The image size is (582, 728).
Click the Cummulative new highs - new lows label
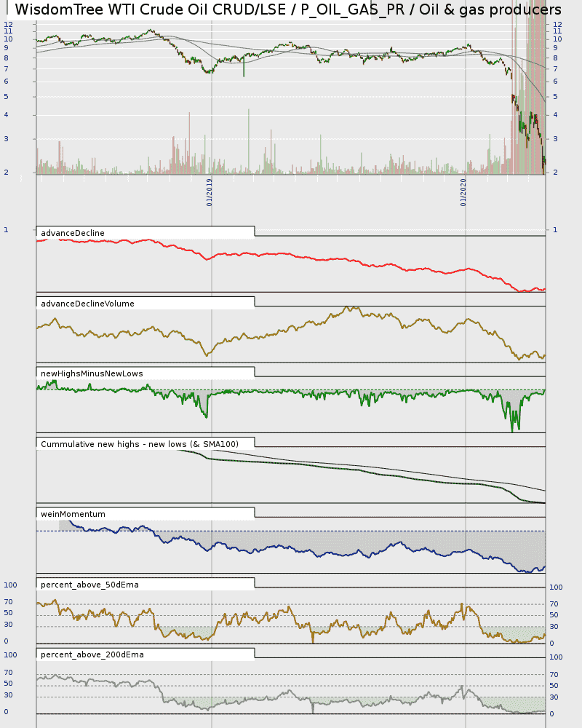click(x=140, y=444)
